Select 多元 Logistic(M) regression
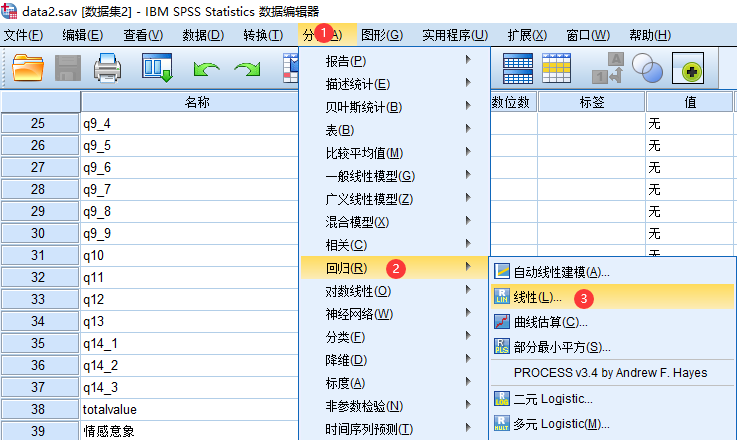 pos(612,424)
